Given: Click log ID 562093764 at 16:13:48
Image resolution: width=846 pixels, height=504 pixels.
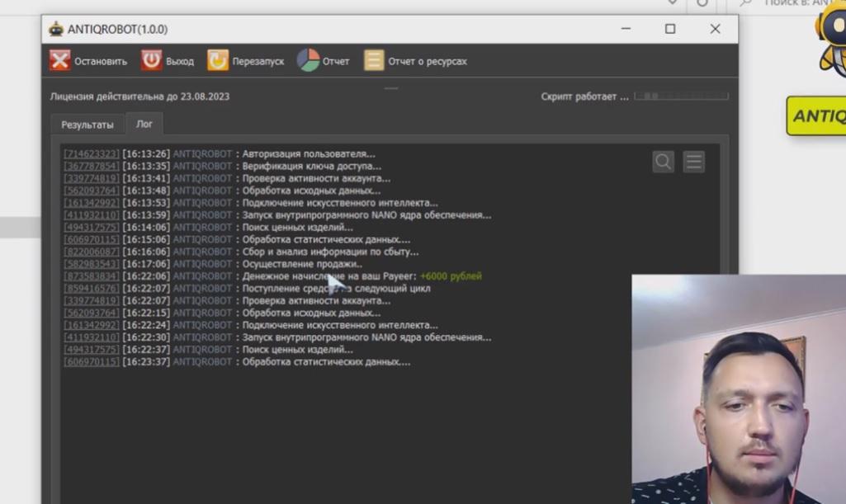Looking at the screenshot, I should [x=91, y=191].
